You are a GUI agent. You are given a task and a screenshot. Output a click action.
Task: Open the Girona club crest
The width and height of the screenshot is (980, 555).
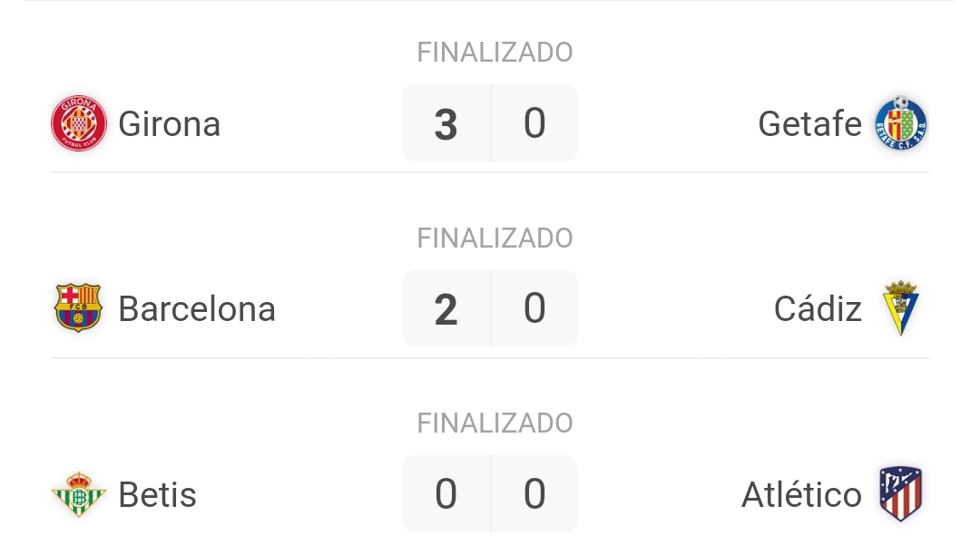[79, 123]
